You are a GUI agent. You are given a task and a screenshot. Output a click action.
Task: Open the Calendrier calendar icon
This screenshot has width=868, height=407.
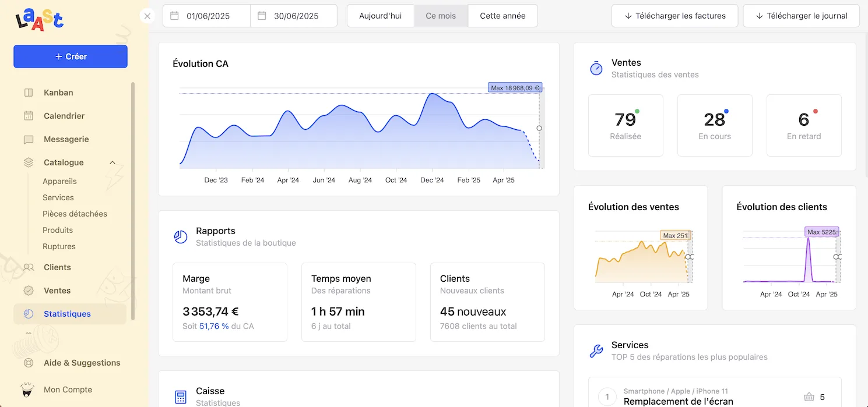[x=29, y=116]
